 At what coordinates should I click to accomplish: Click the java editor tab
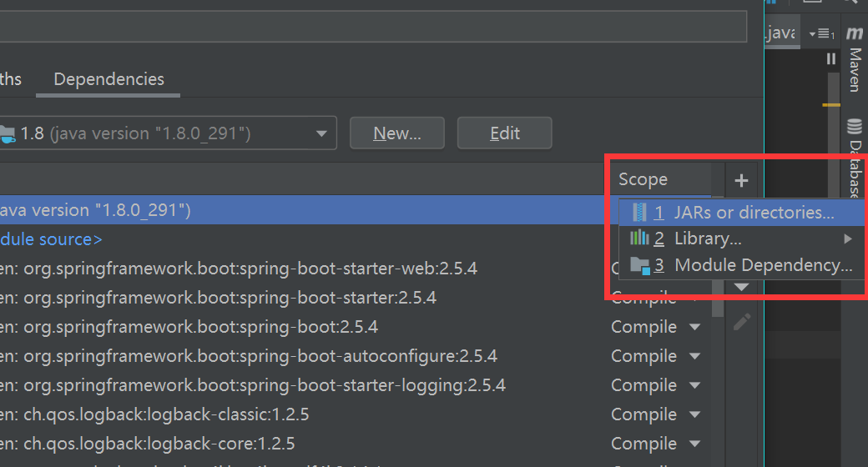pos(782,33)
